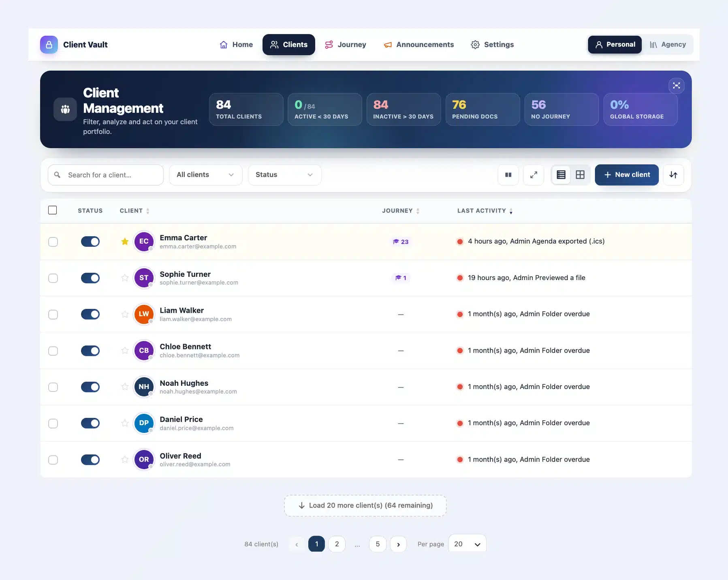Image resolution: width=728 pixels, height=580 pixels.
Task: Go to next page arrow
Action: (x=398, y=544)
